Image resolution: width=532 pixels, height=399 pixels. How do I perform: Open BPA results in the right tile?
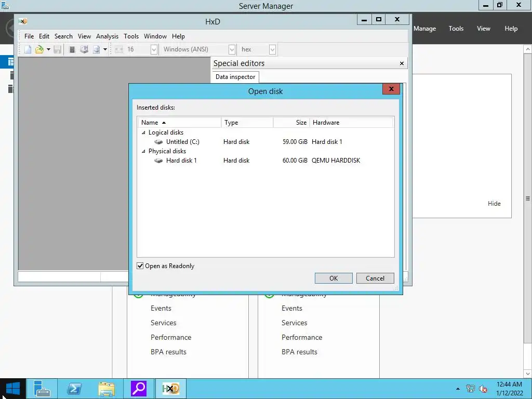point(299,352)
